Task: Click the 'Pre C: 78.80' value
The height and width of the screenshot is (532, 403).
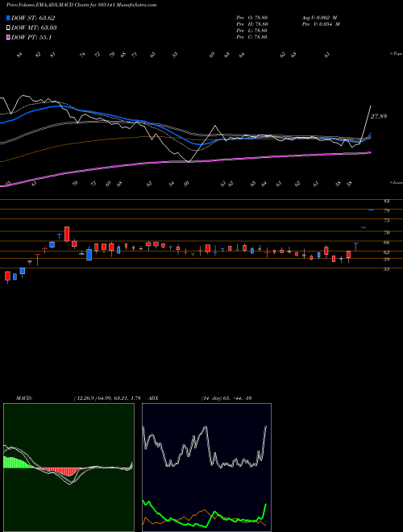Action: 252,37
